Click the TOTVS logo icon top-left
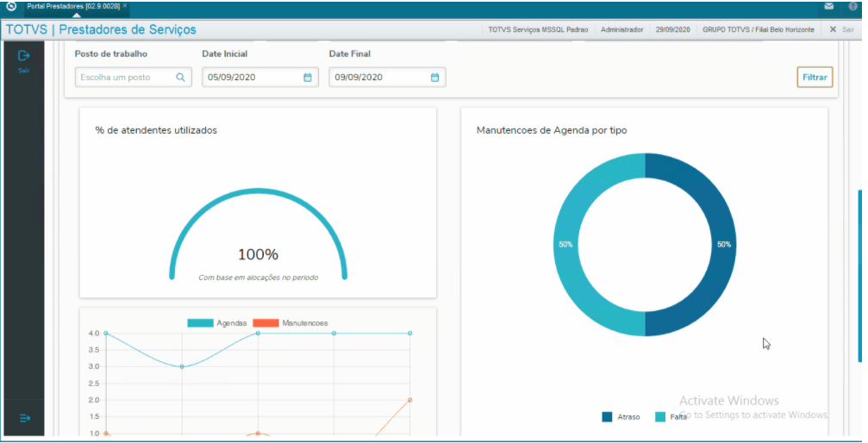 click(10, 6)
